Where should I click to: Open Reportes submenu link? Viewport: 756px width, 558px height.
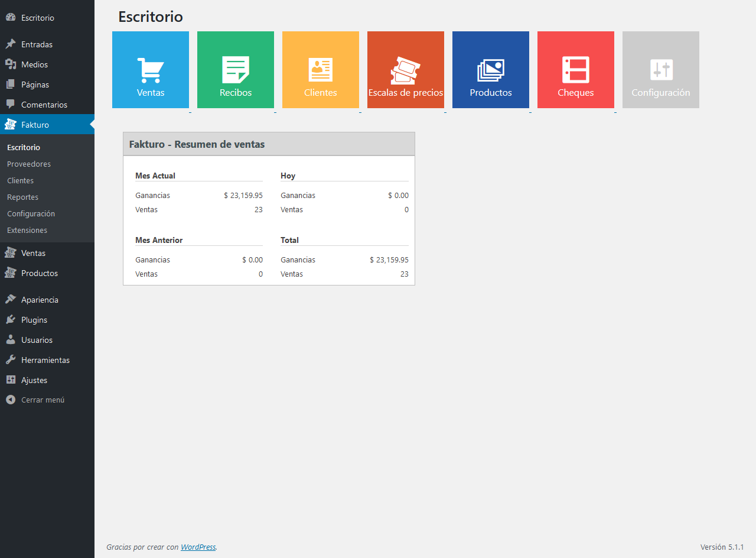22,197
